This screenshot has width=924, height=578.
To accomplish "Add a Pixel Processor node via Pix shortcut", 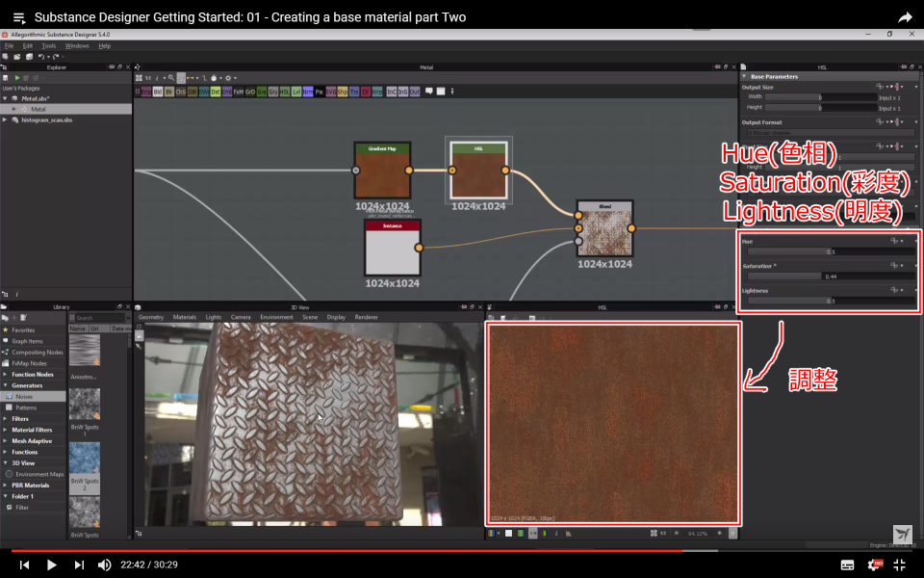I will (320, 92).
